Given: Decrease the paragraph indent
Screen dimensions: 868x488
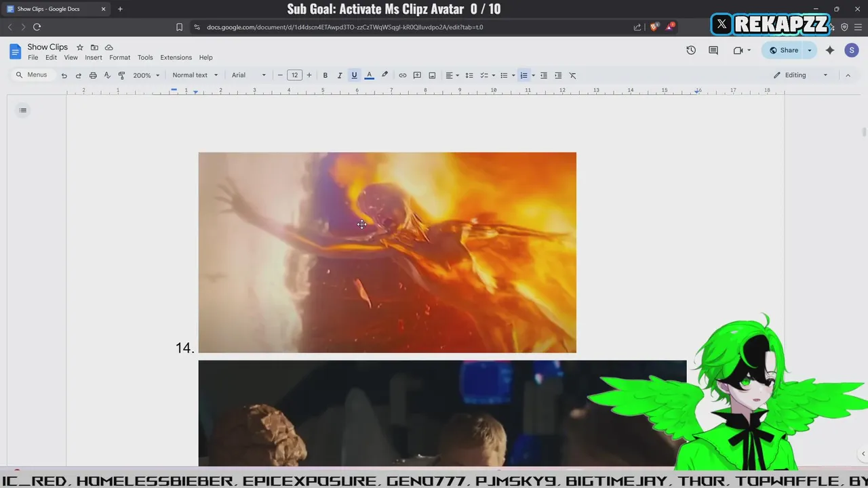Looking at the screenshot, I should point(544,75).
